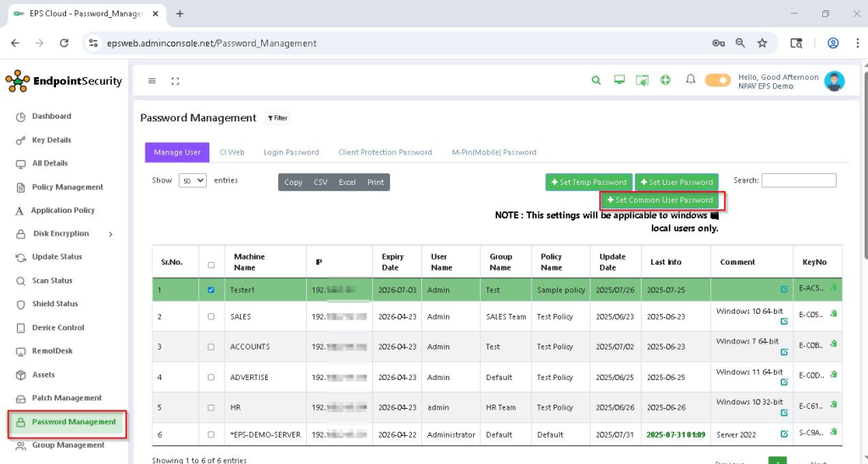
Task: Click into the Search input field
Action: pos(798,181)
